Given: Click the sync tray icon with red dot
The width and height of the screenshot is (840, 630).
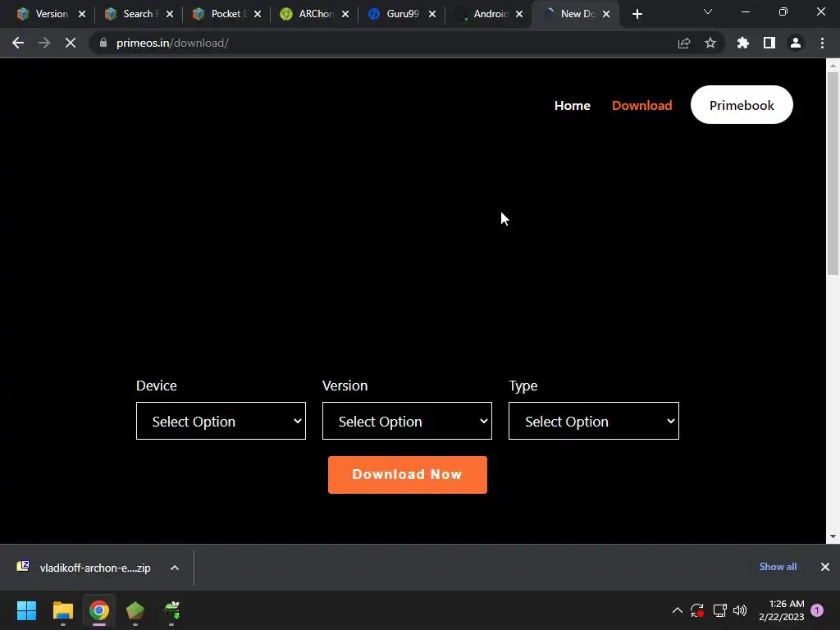Looking at the screenshot, I should (697, 610).
